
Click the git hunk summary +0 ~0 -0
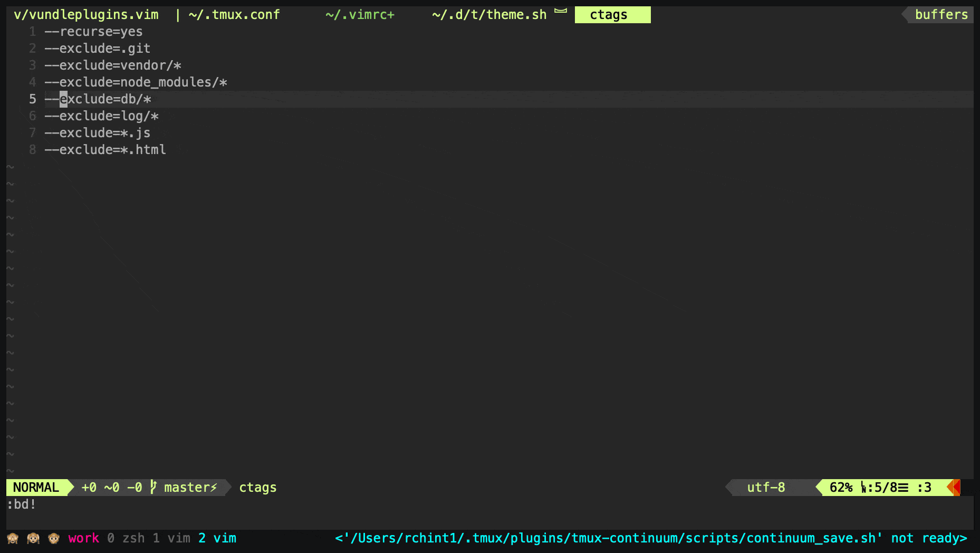point(112,488)
